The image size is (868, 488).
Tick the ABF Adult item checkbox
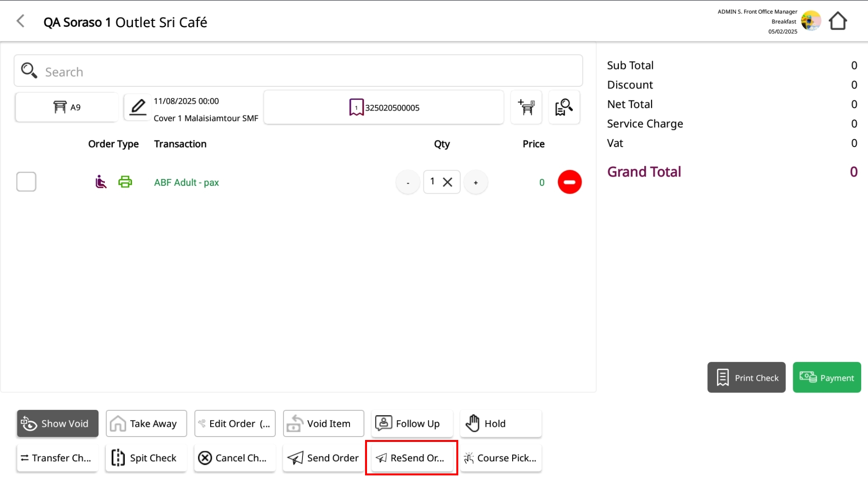tap(26, 182)
